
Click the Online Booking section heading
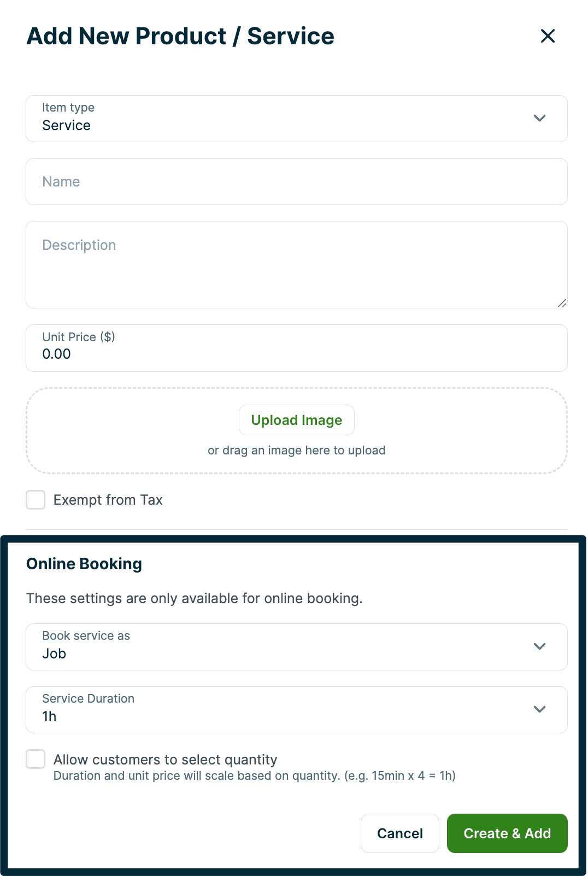coord(84,563)
